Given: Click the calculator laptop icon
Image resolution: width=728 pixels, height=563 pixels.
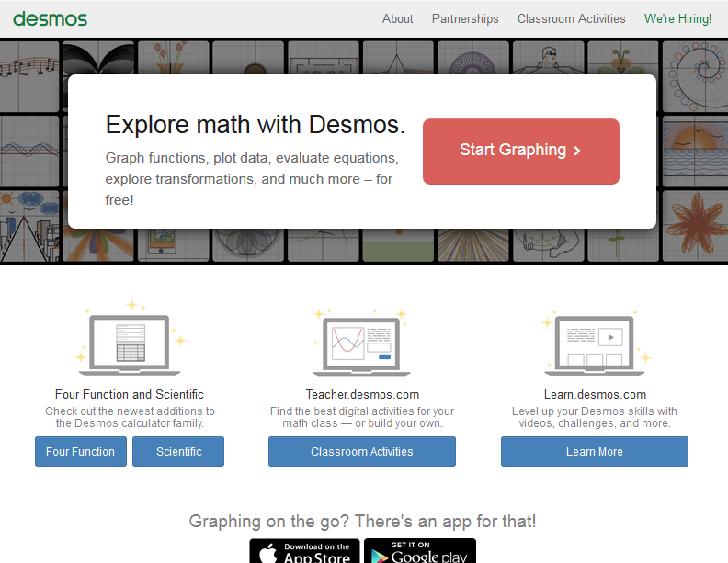Looking at the screenshot, I should [x=130, y=343].
